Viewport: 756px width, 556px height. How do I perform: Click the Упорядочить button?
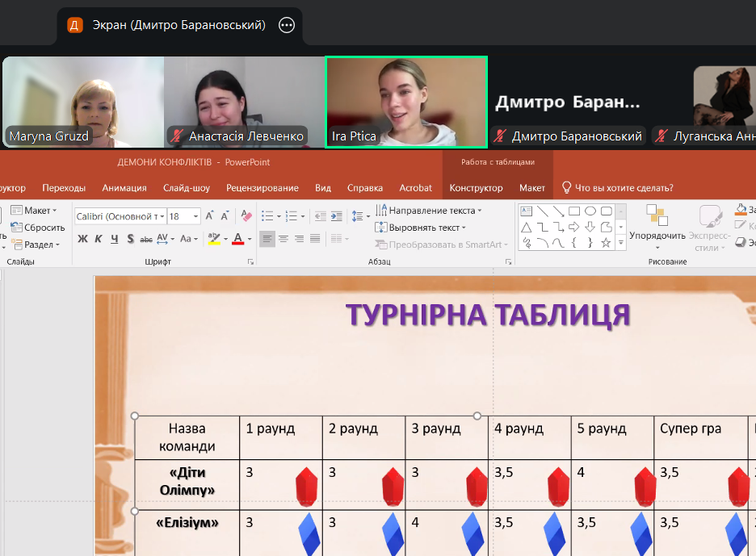pyautogui.click(x=657, y=224)
